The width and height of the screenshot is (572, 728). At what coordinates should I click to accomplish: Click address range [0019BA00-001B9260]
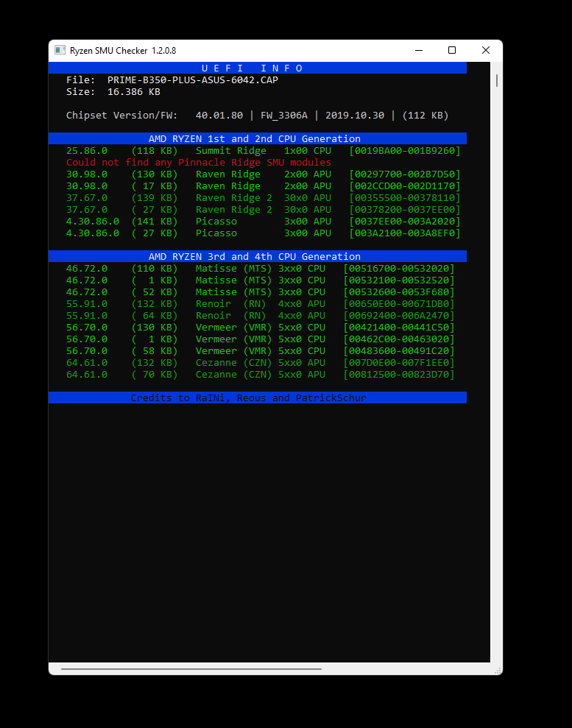pos(405,151)
